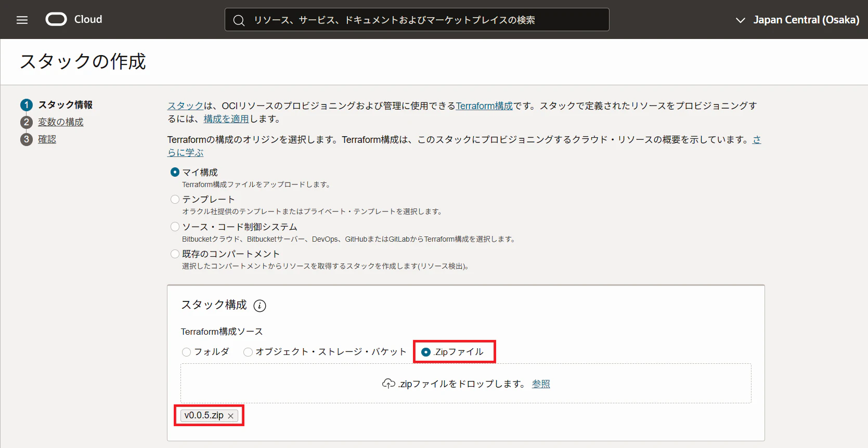This screenshot has height=448, width=868.
Task: Click the zip file drop zone area
Action: [x=465, y=384]
